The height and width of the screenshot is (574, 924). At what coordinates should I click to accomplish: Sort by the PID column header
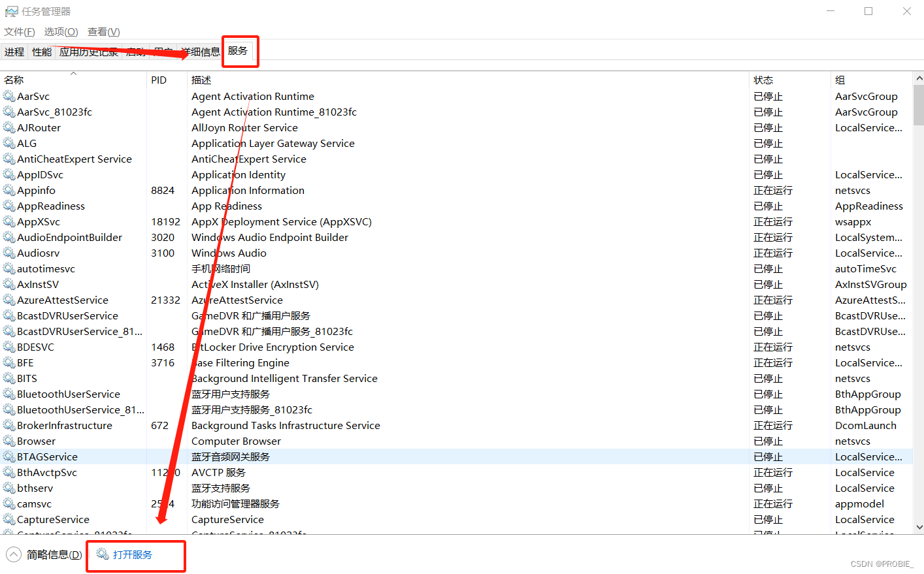click(x=167, y=80)
